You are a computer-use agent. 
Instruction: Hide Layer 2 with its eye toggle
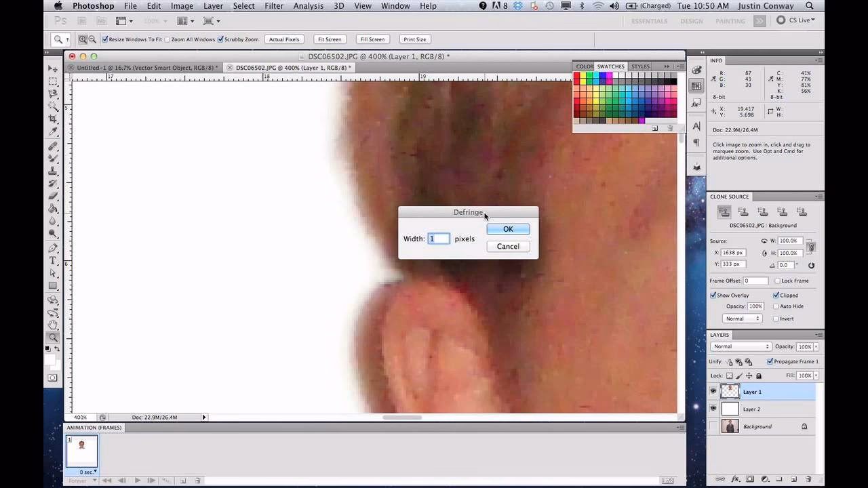click(x=713, y=409)
